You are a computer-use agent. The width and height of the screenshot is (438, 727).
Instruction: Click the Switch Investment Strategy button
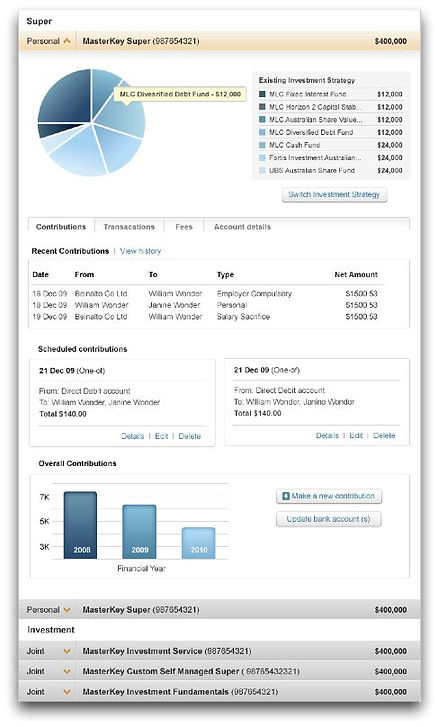point(334,195)
